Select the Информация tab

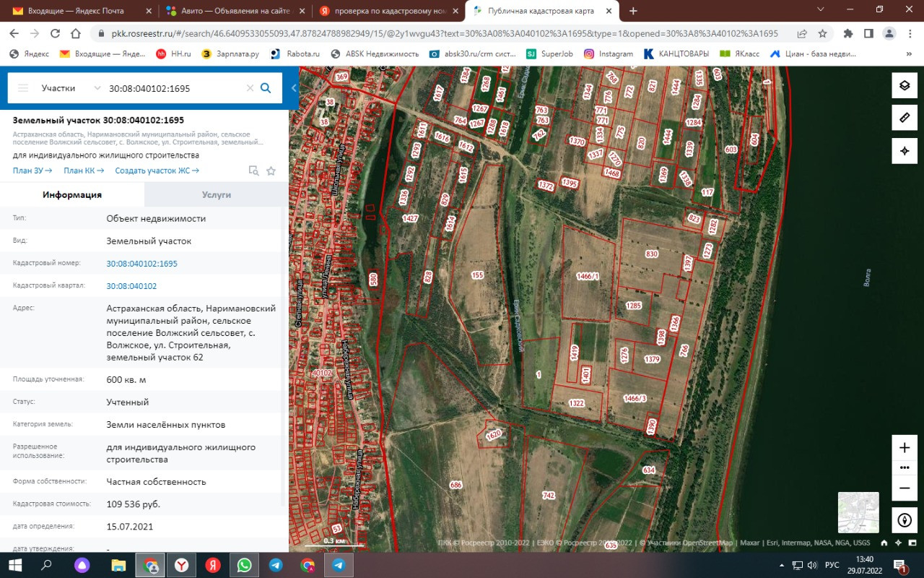coord(72,195)
